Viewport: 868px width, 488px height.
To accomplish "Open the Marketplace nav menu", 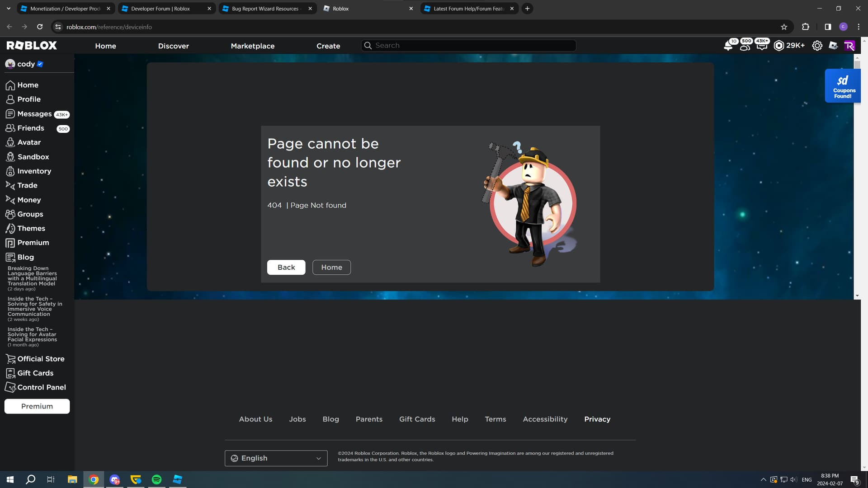I will coord(252,46).
